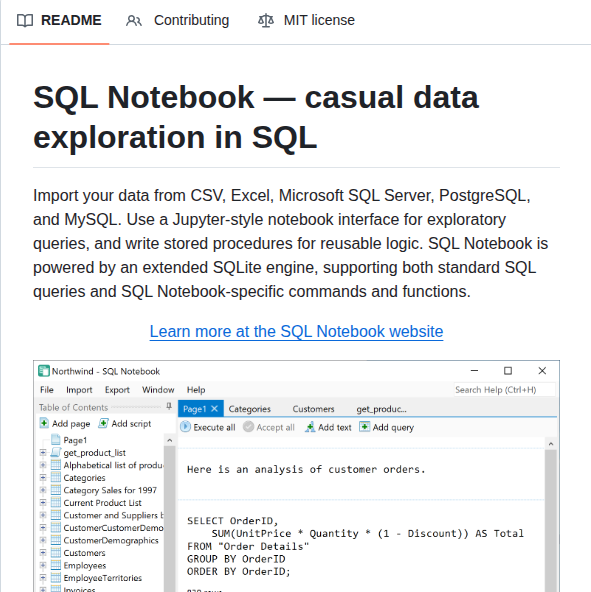591x592 pixels.
Task: Click the Add page icon
Action: [44, 423]
